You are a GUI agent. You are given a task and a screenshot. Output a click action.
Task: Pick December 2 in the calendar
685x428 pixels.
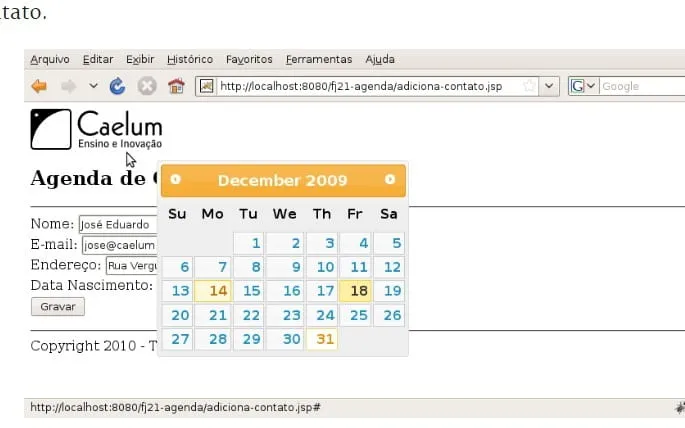pos(285,243)
